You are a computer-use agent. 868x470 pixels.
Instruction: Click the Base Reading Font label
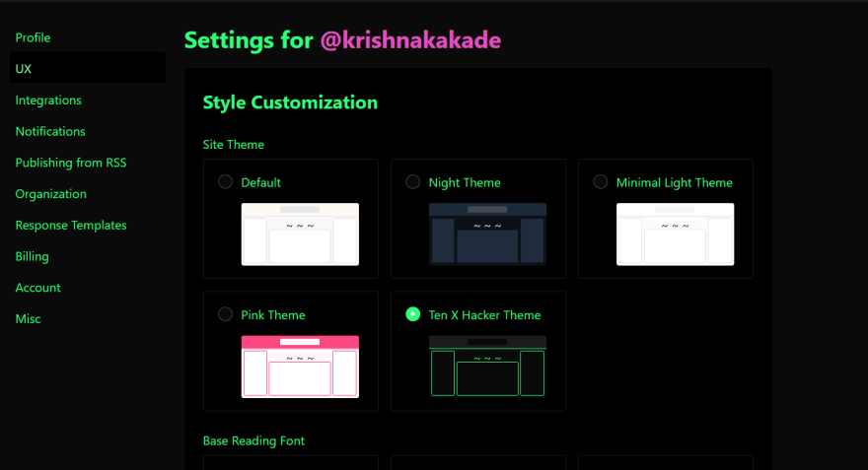pyautogui.click(x=253, y=440)
